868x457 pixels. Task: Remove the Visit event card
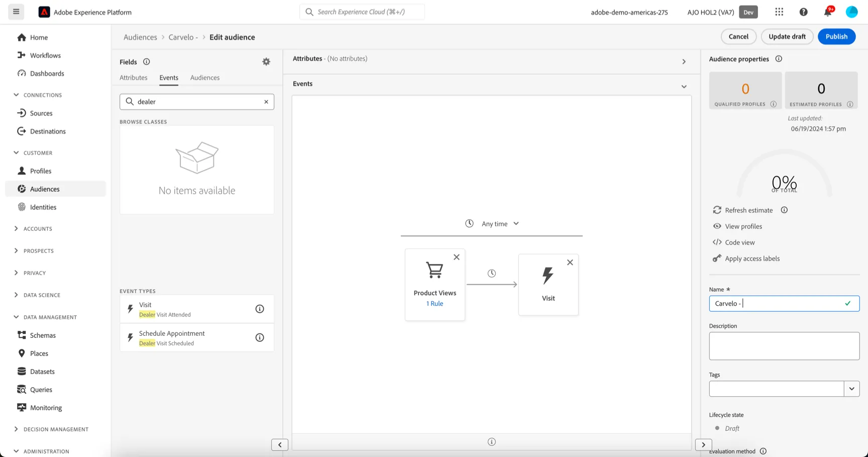click(x=570, y=262)
